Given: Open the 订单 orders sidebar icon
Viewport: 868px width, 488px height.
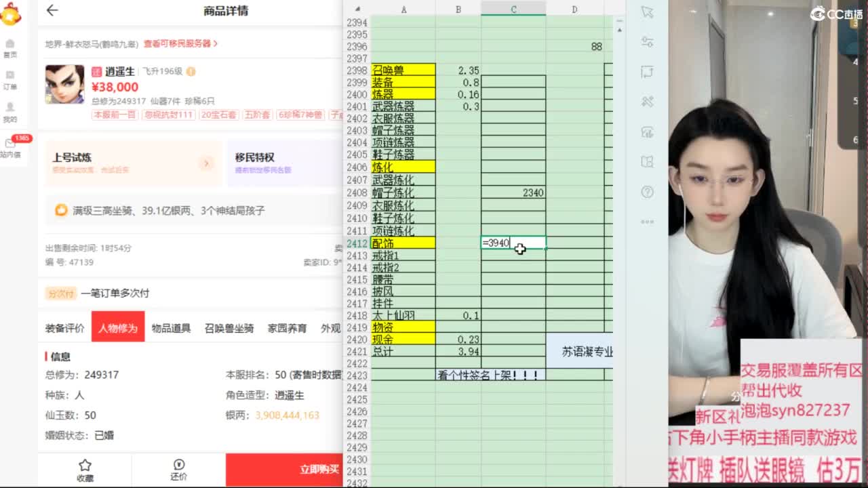Looking at the screenshot, I should pos(10,79).
